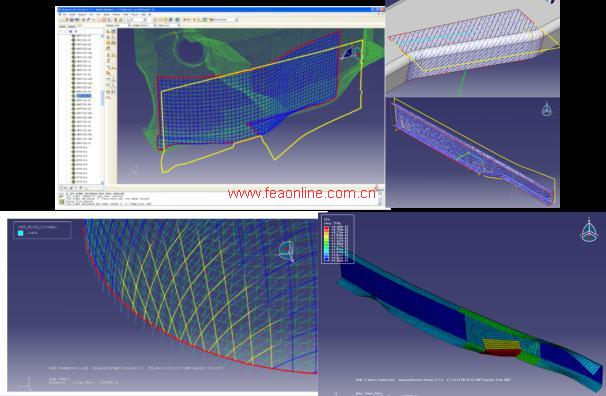This screenshot has width=606, height=396.
Task: Open the command line icon below message icon
Action: pyautogui.click(x=61, y=202)
